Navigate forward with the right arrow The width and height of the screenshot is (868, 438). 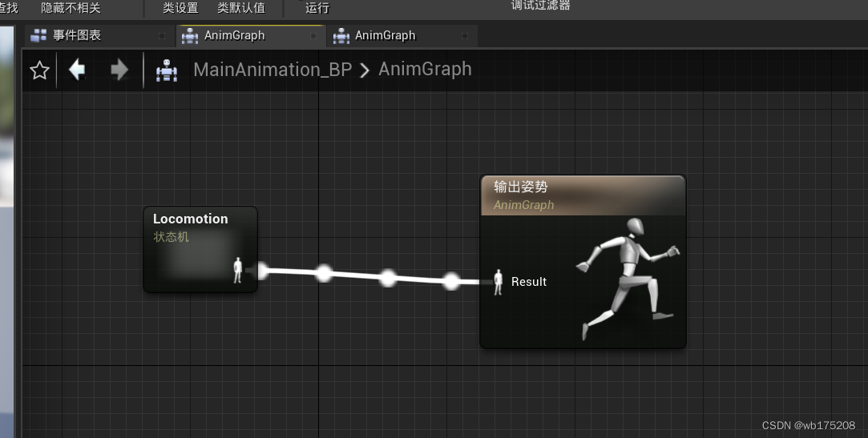pos(119,70)
